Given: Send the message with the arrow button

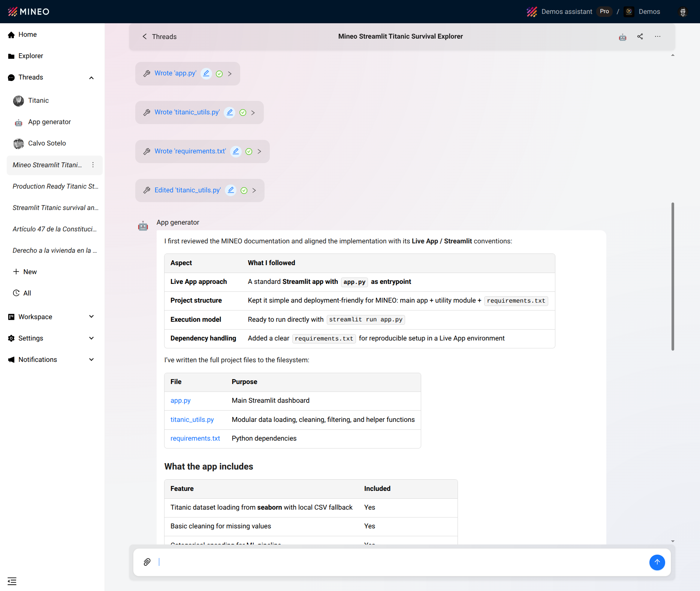Looking at the screenshot, I should tap(657, 562).
